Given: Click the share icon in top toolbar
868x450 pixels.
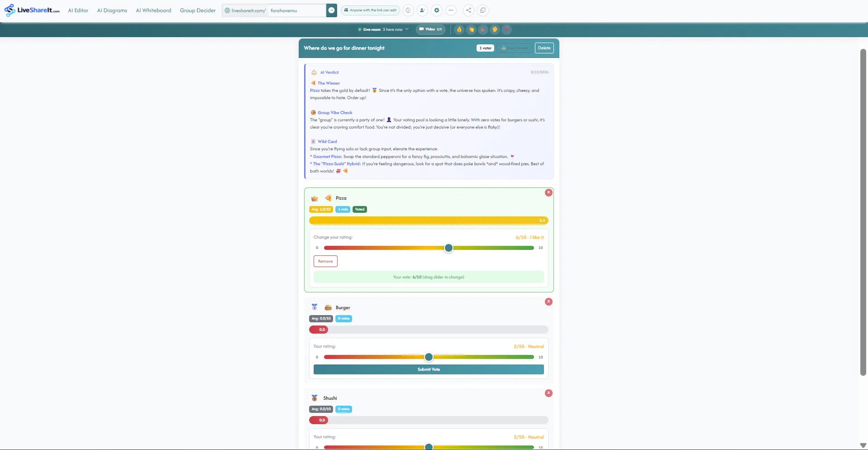Looking at the screenshot, I should click(469, 10).
